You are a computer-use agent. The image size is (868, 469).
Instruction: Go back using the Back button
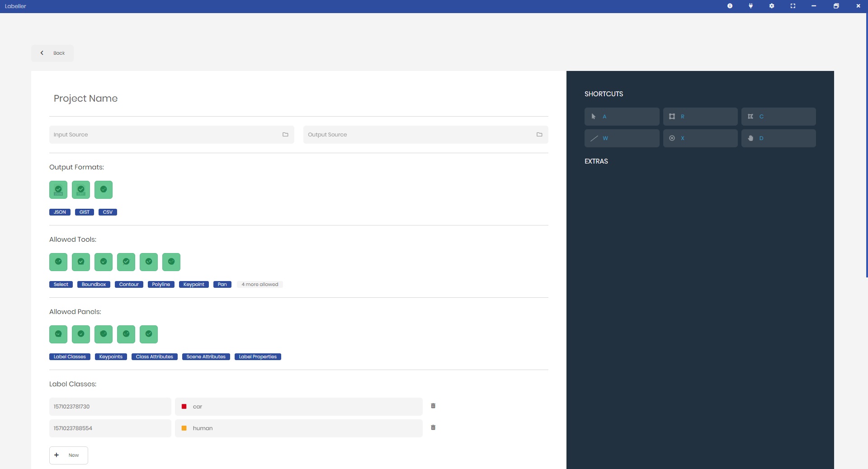52,53
